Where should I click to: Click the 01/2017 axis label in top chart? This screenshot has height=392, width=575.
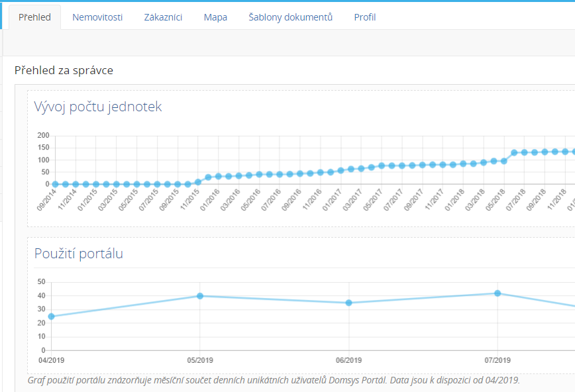pyautogui.click(x=333, y=199)
